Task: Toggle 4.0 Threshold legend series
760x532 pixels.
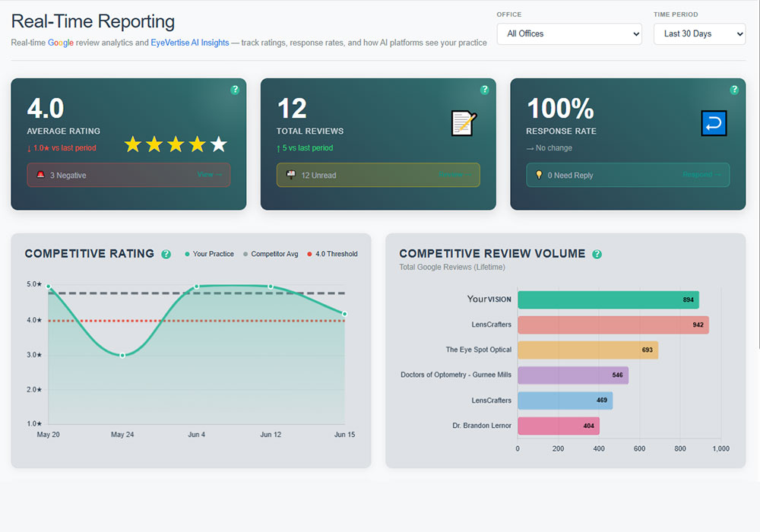Action: pos(333,254)
